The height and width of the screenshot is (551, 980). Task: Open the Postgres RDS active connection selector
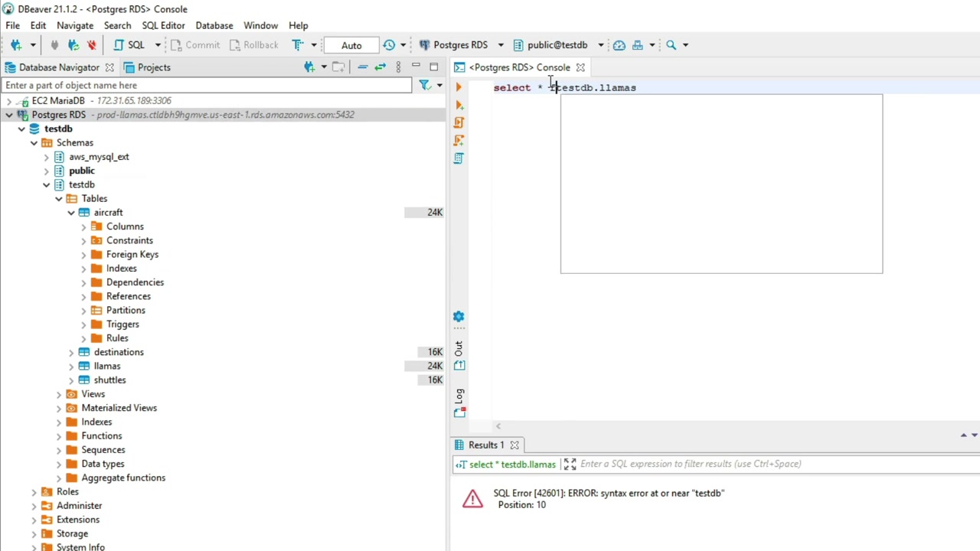pos(460,45)
